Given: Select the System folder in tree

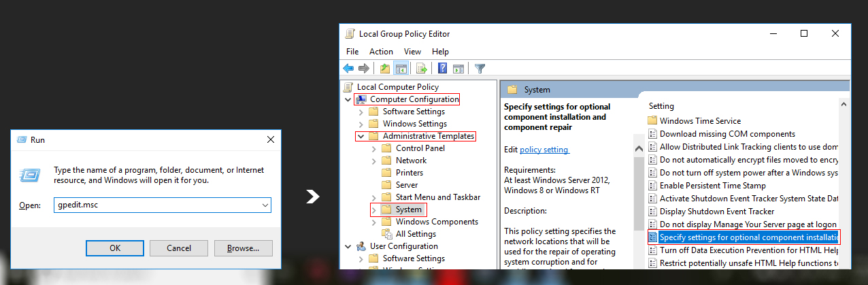Looking at the screenshot, I should 409,209.
